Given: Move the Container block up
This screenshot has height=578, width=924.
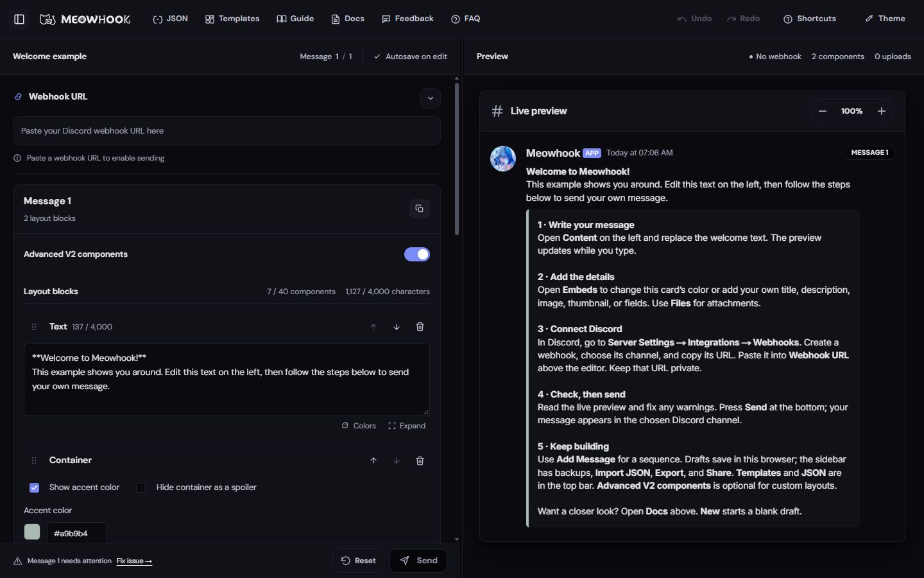Looking at the screenshot, I should pos(373,460).
